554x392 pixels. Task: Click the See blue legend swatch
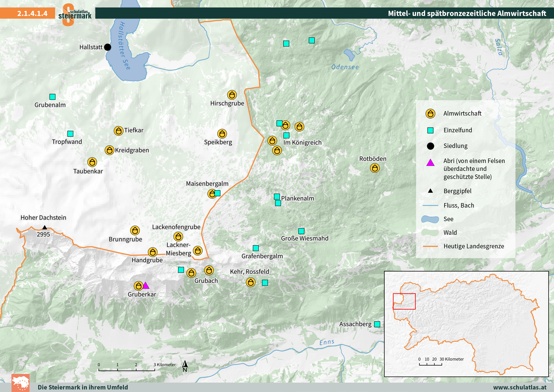click(x=430, y=219)
